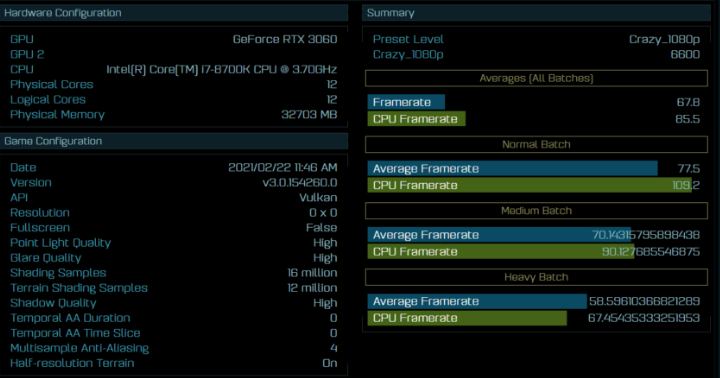The image size is (720, 378).
Task: Click the Crazy_1080p score 6600
Action: pos(685,55)
